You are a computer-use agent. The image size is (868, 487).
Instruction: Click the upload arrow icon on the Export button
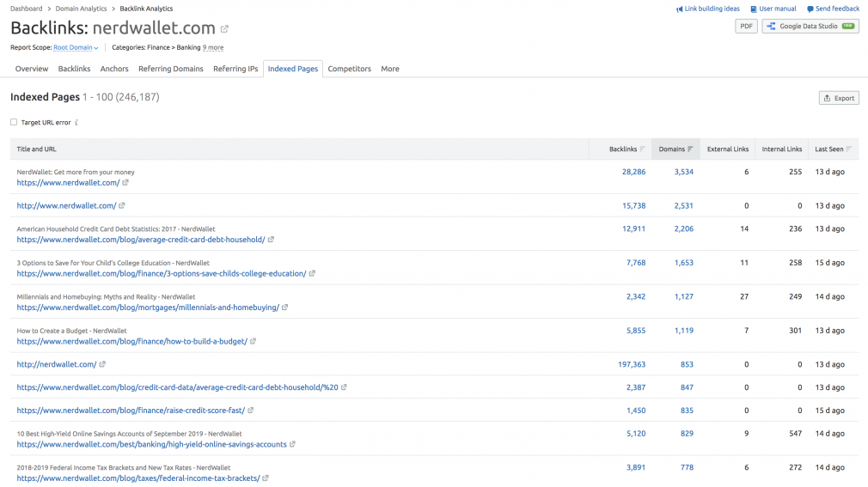click(827, 98)
